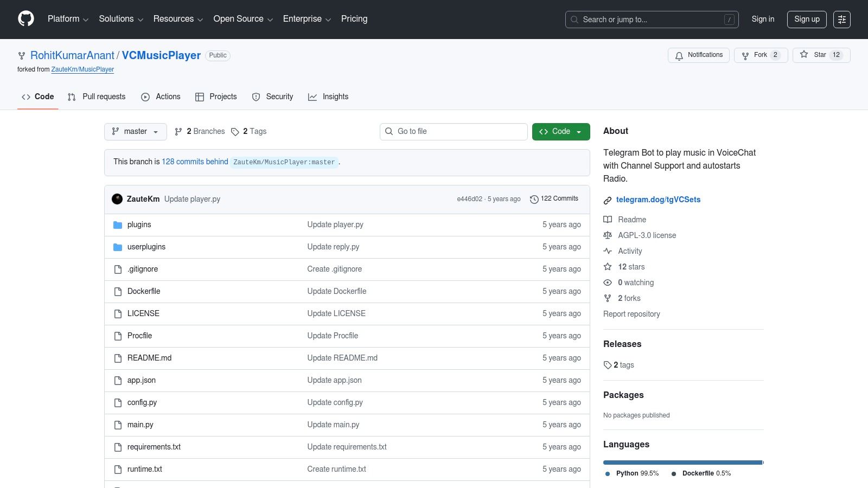This screenshot has height=488, width=868.
Task: Click the pulse icon next to Activity
Action: (x=608, y=251)
